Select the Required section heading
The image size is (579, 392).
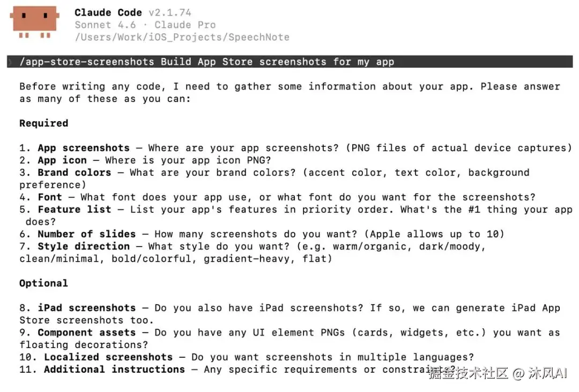pyautogui.click(x=43, y=123)
